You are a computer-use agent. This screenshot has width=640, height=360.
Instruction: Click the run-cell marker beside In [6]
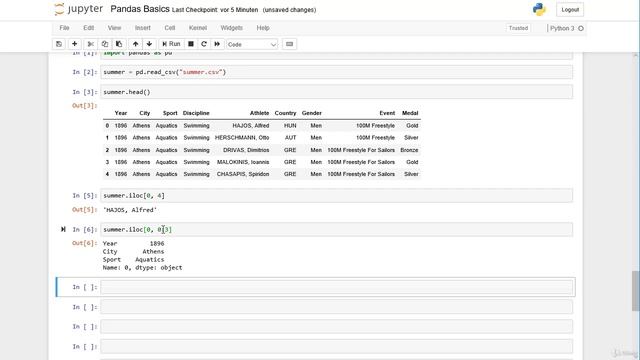pos(63,229)
